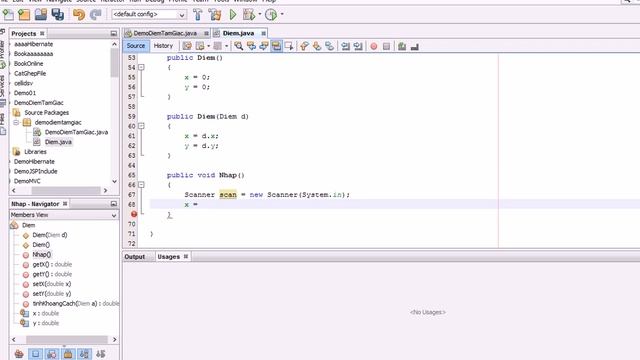The image size is (640, 360).
Task: Click the Save All toolbar icon
Action: [x=58, y=15]
